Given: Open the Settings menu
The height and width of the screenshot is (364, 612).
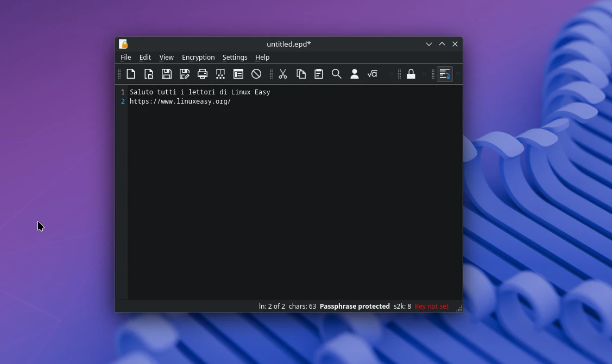Looking at the screenshot, I should 235,57.
